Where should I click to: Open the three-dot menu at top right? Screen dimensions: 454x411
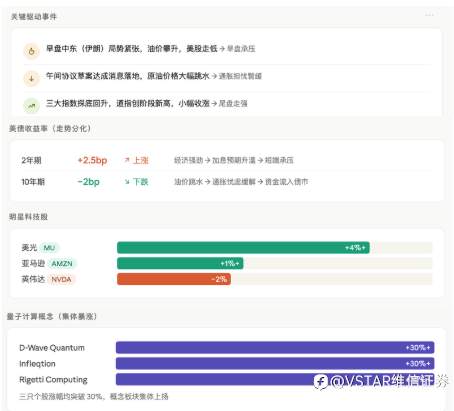(x=429, y=15)
